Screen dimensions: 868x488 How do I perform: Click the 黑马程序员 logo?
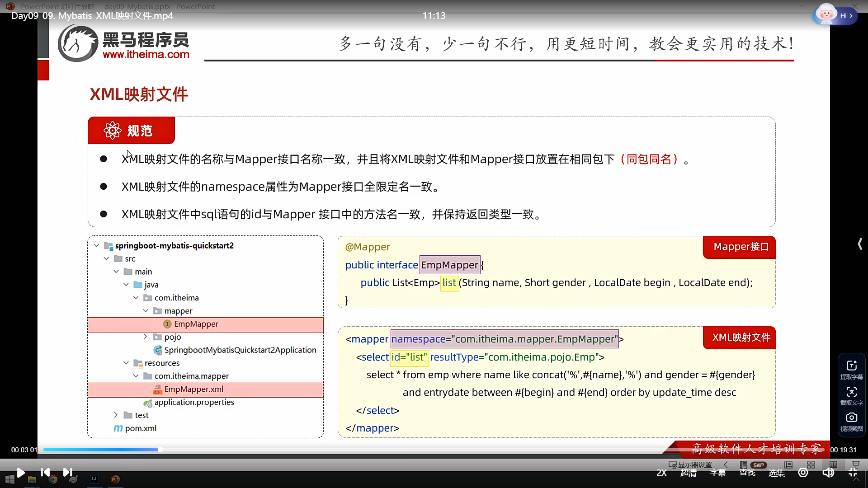(x=123, y=43)
